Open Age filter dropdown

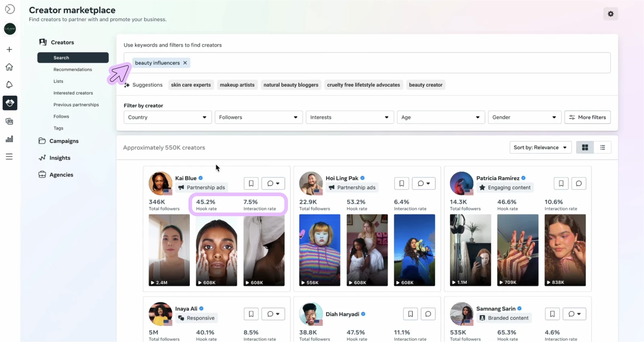point(441,117)
